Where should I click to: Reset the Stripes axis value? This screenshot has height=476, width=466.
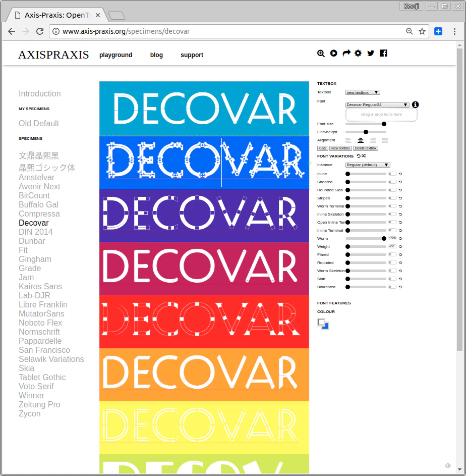point(400,198)
